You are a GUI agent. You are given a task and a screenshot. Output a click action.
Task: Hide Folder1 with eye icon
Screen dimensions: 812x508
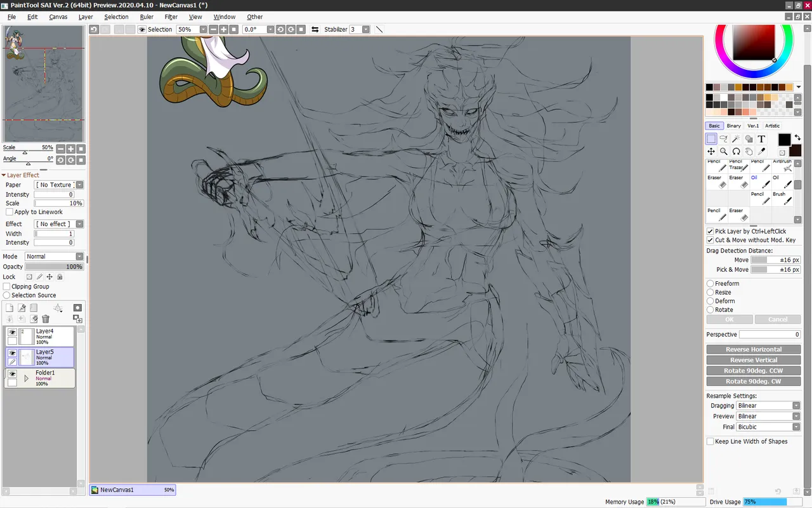pos(12,374)
